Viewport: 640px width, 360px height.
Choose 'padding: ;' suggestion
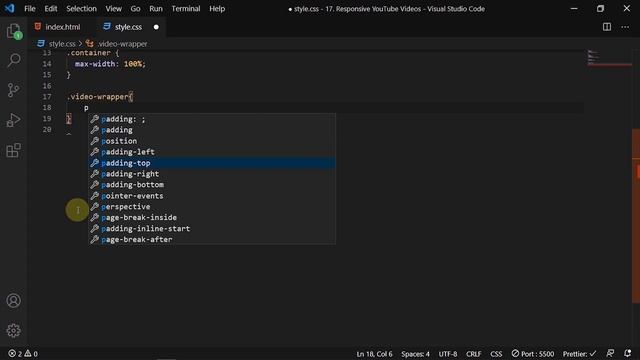pyautogui.click(x=212, y=119)
